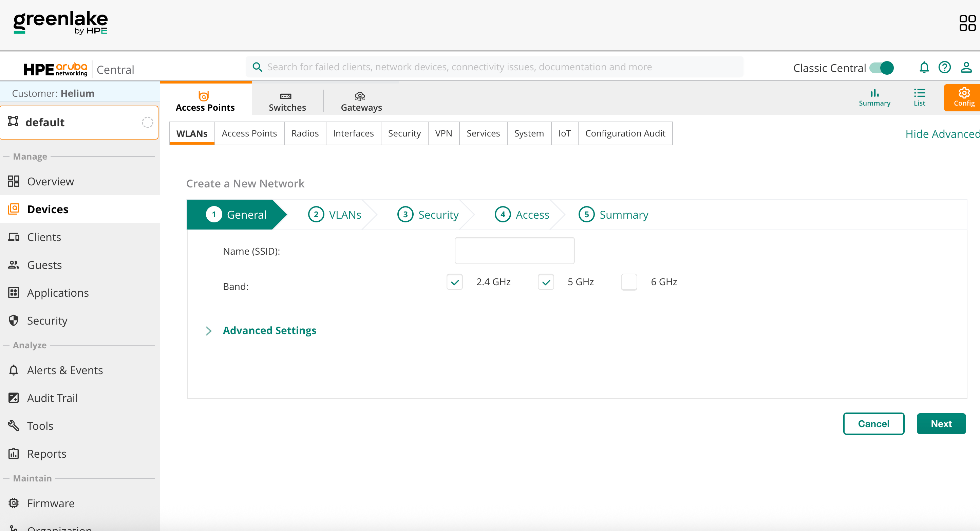Select the Config gear view
This screenshot has width=980, height=531.
pyautogui.click(x=963, y=97)
